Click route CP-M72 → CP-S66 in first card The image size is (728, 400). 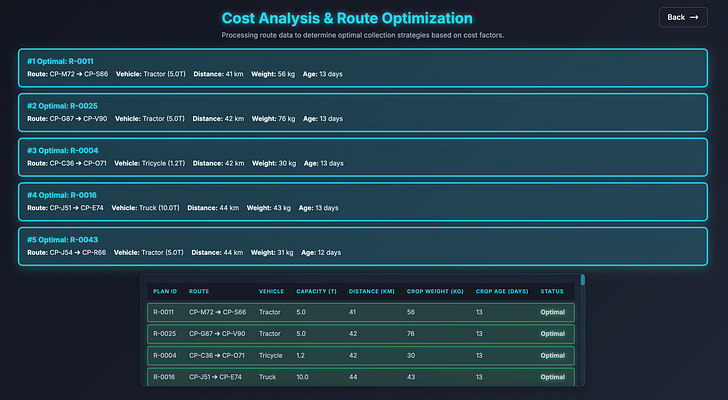(x=68, y=74)
